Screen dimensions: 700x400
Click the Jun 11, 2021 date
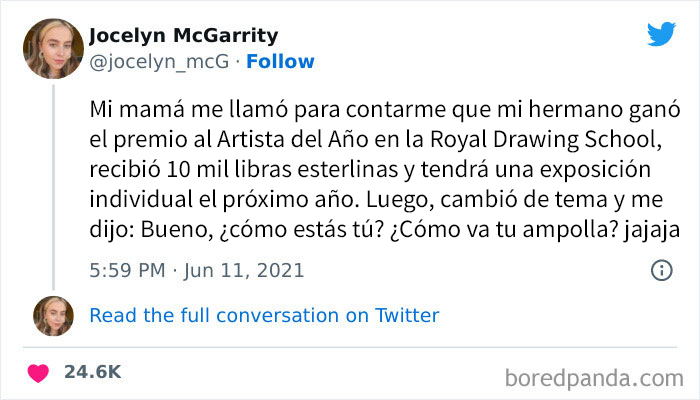pos(246,270)
